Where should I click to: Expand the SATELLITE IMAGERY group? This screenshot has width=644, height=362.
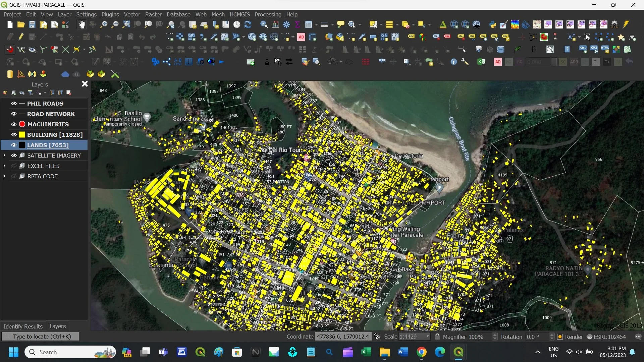[4, 156]
